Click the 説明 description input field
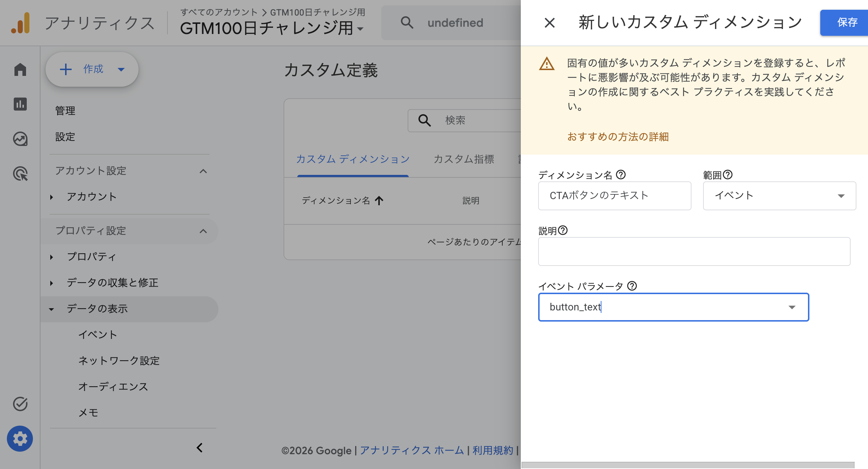The width and height of the screenshot is (868, 469). (x=694, y=251)
